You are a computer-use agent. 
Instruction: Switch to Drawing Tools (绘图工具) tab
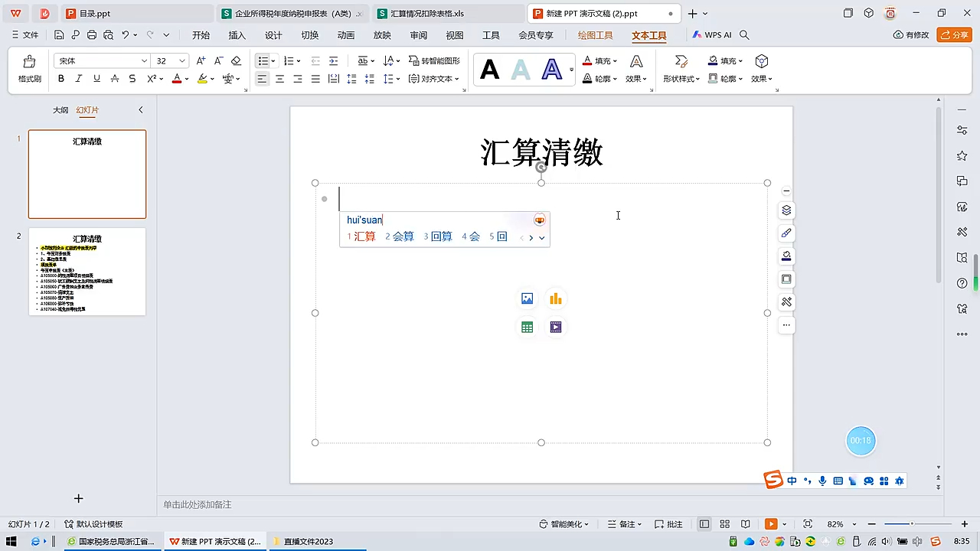(595, 35)
